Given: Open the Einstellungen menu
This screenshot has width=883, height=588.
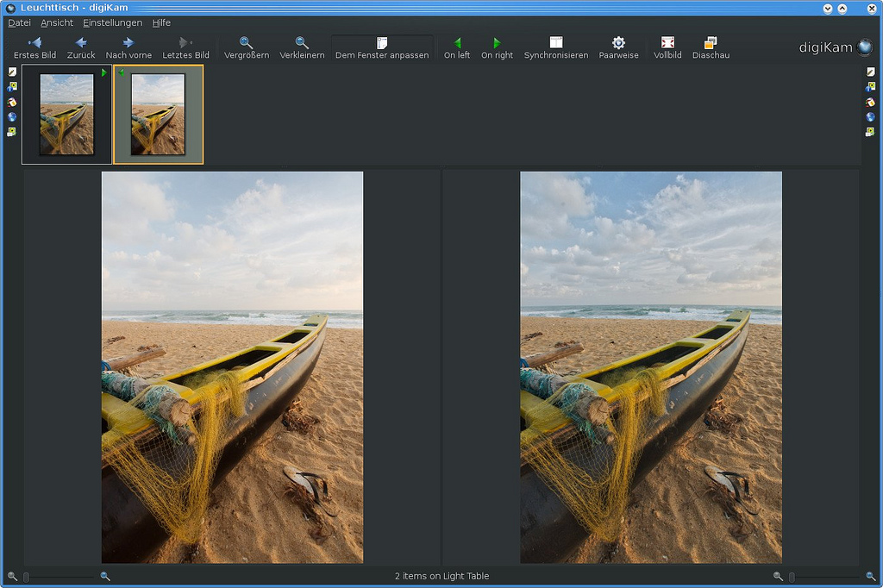Looking at the screenshot, I should (x=112, y=22).
